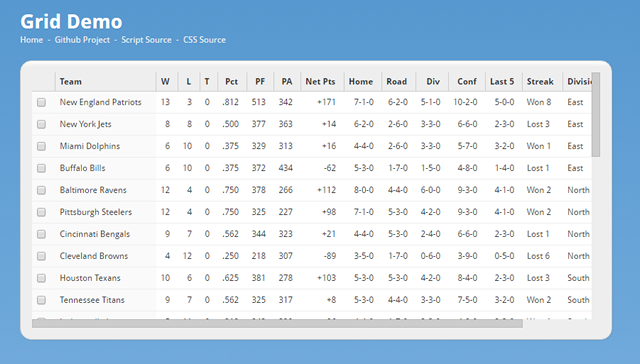640x364 pixels.
Task: Check the New England Patriots row checkbox
Action: [x=41, y=102]
